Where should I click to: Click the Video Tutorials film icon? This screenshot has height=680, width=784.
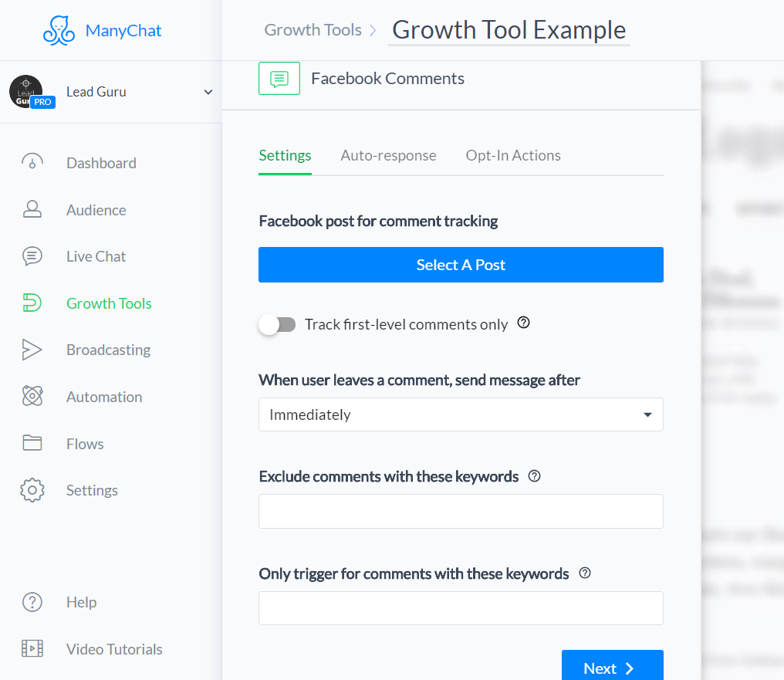pyautogui.click(x=32, y=648)
